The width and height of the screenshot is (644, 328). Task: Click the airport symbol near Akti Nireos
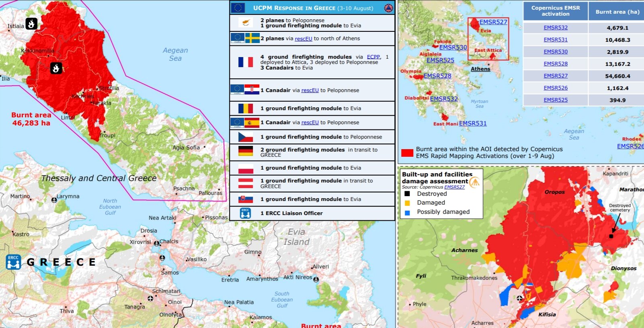(316, 279)
